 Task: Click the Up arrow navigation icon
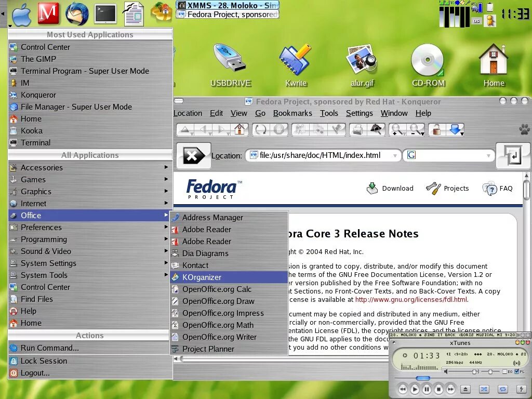185,129
